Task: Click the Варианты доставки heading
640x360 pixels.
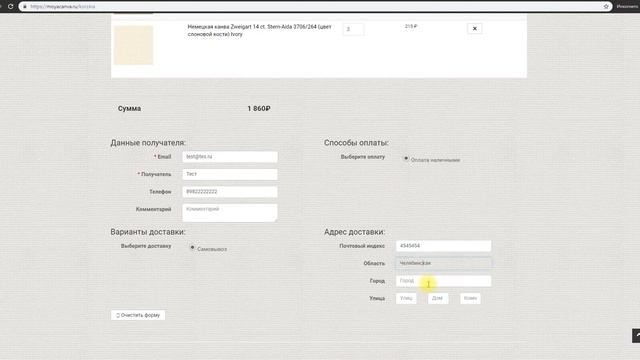Action: 148,232
